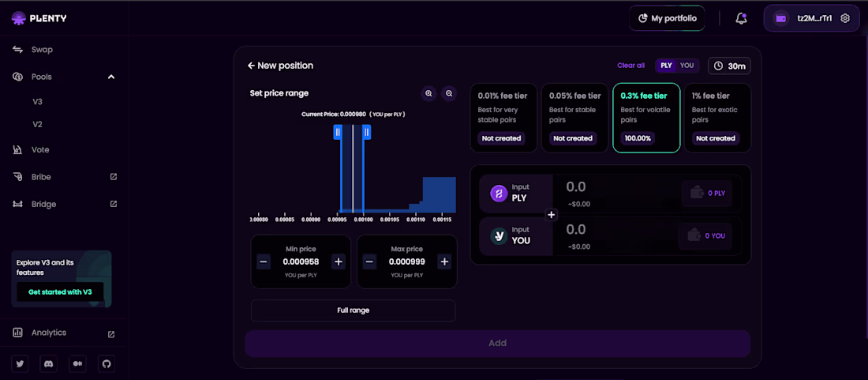Increase the Min price
Screen dimensions: 868x380
click(x=339, y=262)
